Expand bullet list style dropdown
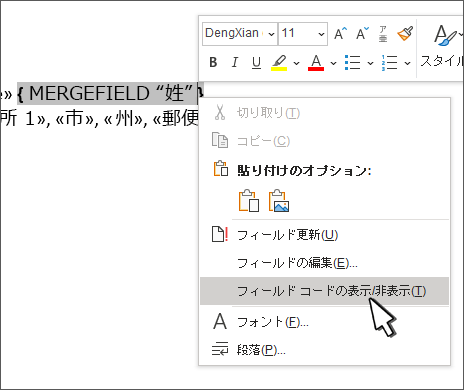Screen dimensions: 464x390 click(370, 63)
